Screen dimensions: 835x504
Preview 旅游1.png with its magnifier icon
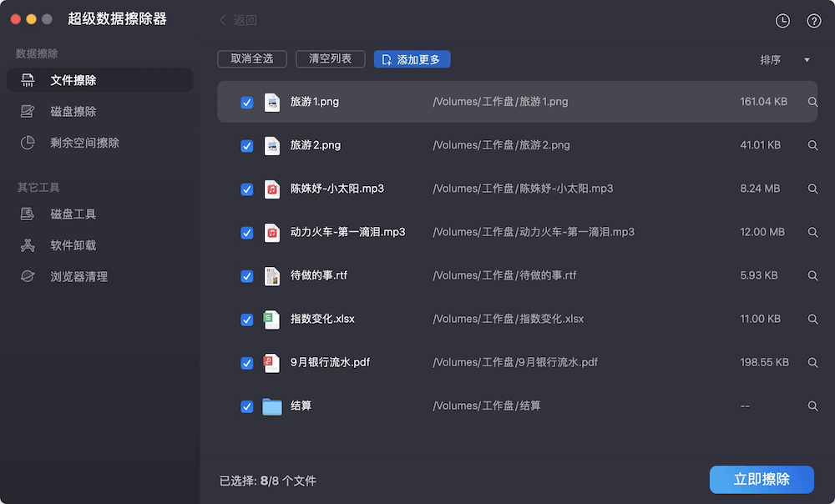coord(812,102)
